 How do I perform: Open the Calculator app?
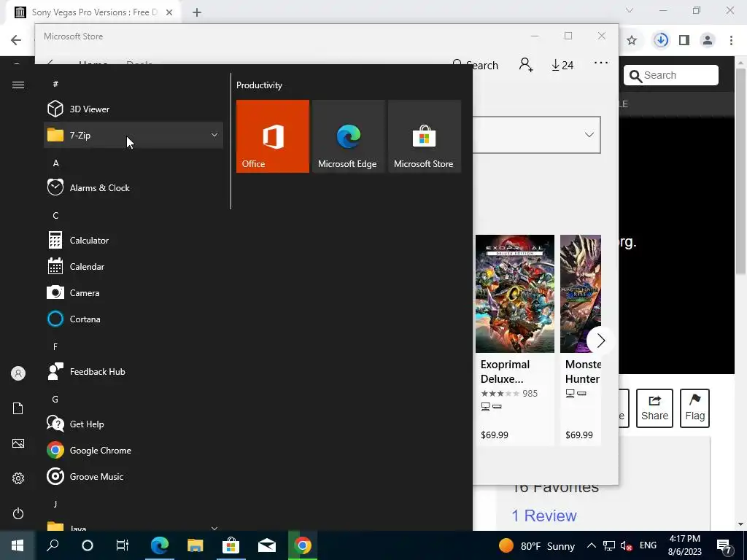point(133,240)
